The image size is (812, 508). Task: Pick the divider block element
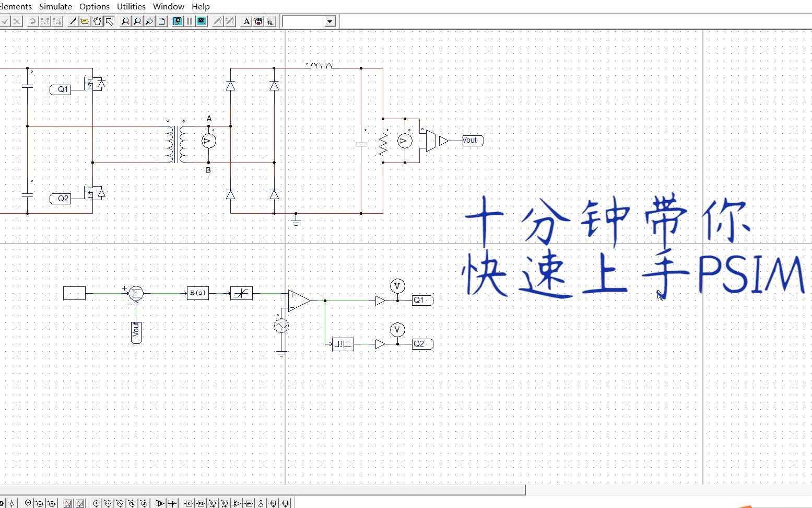pos(285,503)
